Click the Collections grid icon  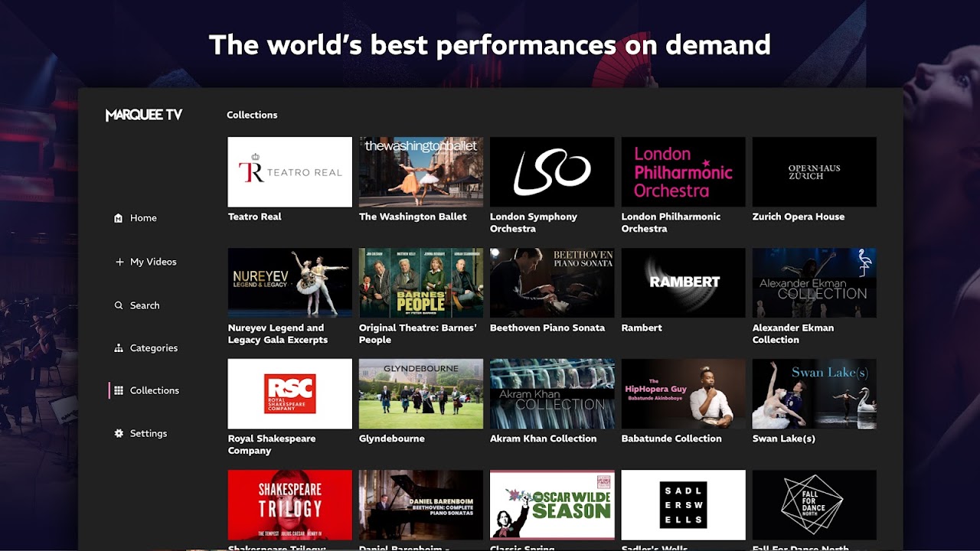pos(119,390)
